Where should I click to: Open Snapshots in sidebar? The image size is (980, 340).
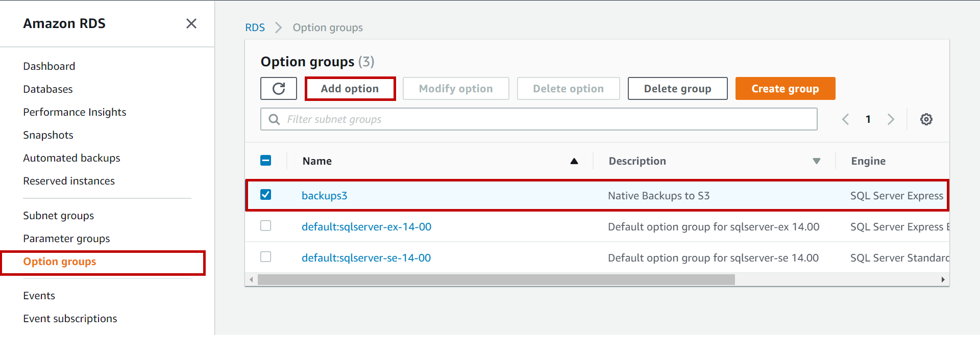48,135
